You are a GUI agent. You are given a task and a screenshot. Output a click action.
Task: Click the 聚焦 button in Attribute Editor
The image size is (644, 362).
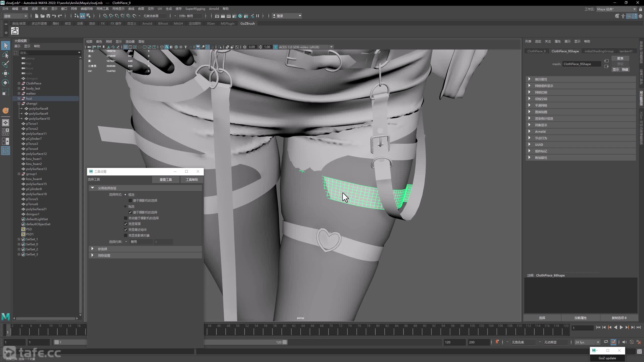coord(620,58)
